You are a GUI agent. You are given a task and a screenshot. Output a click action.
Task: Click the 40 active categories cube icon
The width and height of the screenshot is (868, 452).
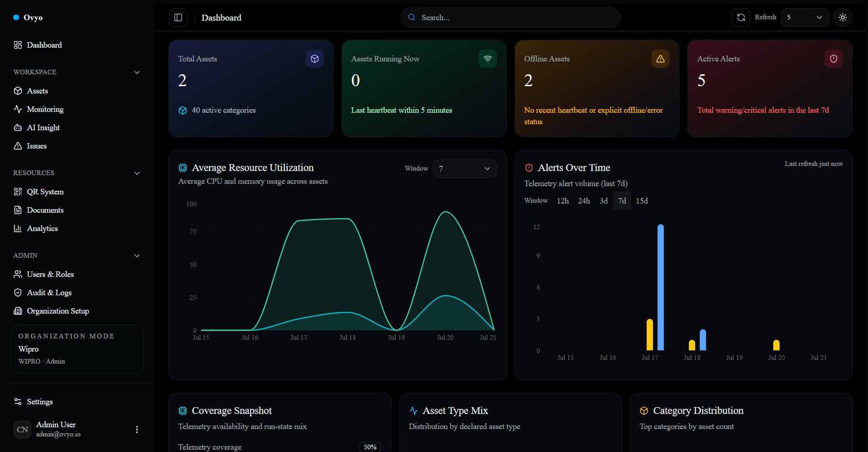(x=183, y=110)
